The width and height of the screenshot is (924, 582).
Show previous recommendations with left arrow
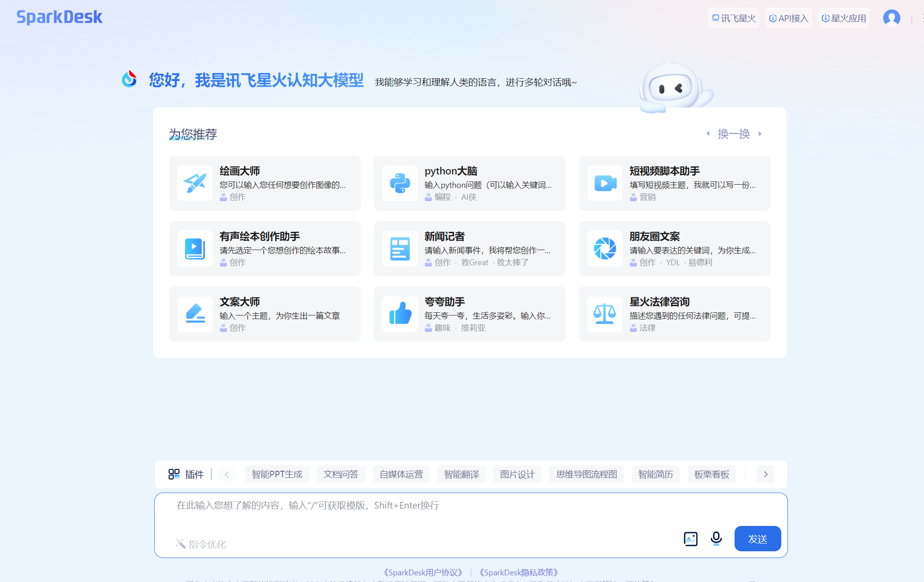[708, 133]
